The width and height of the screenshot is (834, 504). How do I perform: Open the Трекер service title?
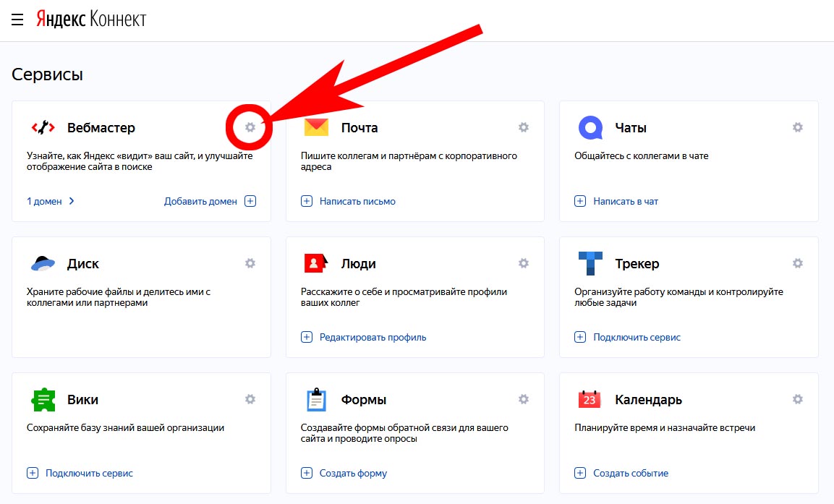637,264
